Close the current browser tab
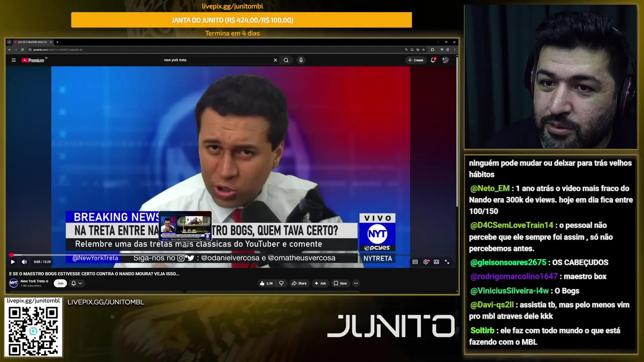The image size is (644, 362). coord(51,42)
